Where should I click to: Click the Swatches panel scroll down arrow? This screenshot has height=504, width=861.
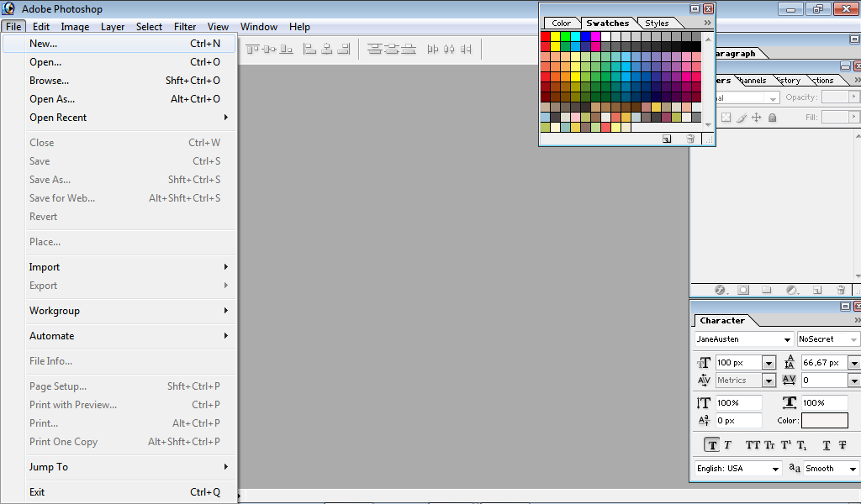tap(708, 125)
